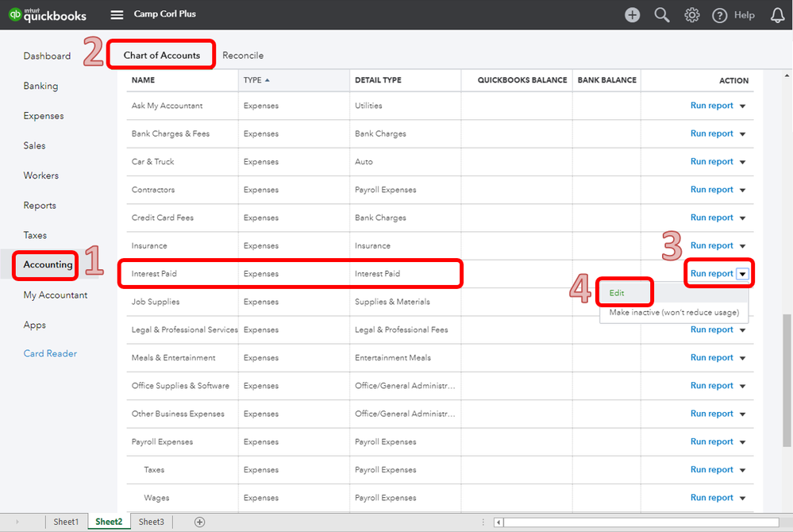Add a new sheet with plus icon
This screenshot has width=793, height=532.
point(200,522)
